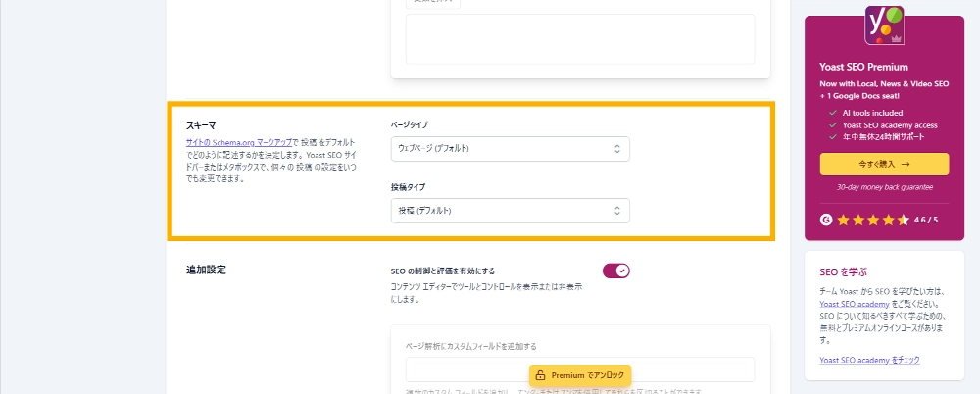Open the Yoast SEO academy link in paragraph
980x394 pixels.
point(854,304)
